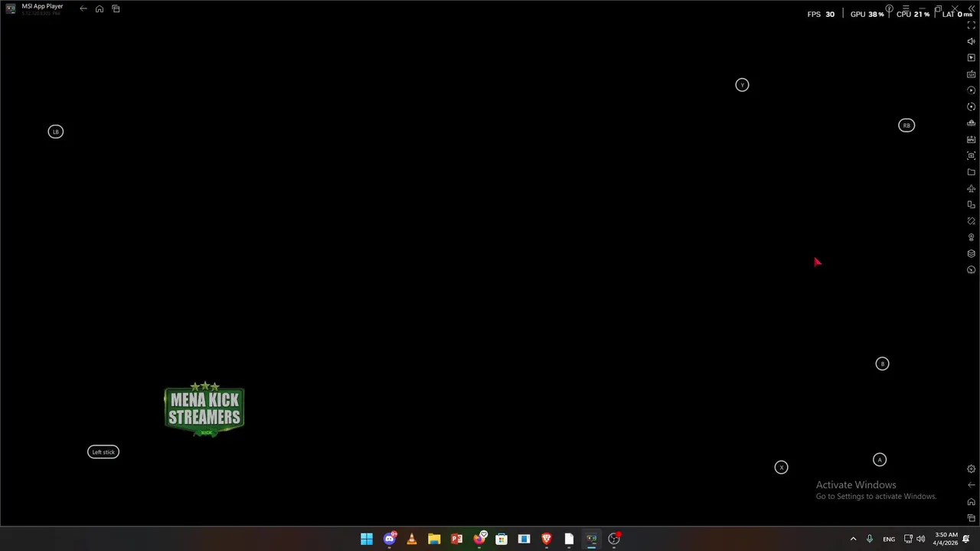Image resolution: width=980 pixels, height=551 pixels.
Task: Toggle fullscreen mode in the sidebar
Action: tap(972, 25)
